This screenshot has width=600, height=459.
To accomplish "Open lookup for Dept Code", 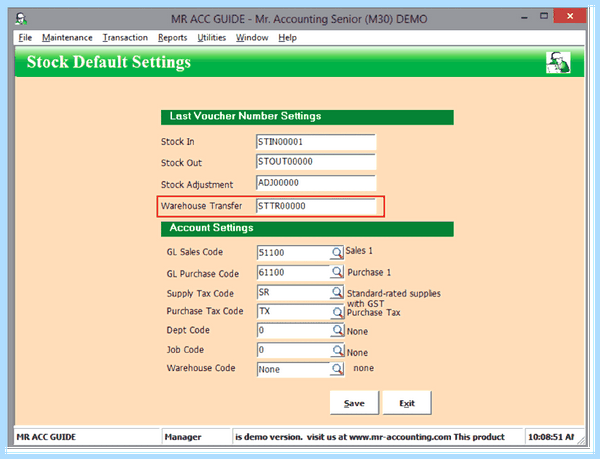I will (337, 330).
